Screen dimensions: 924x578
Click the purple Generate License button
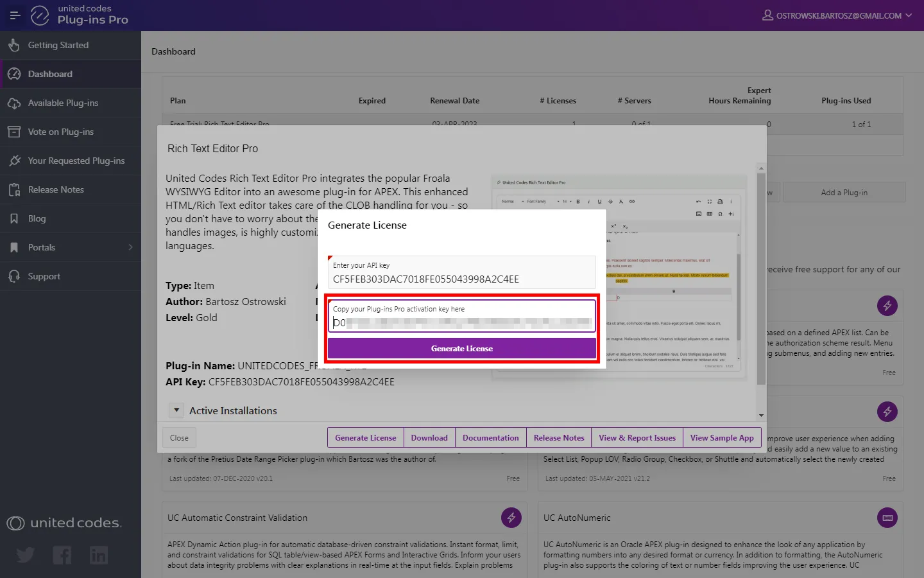point(461,349)
